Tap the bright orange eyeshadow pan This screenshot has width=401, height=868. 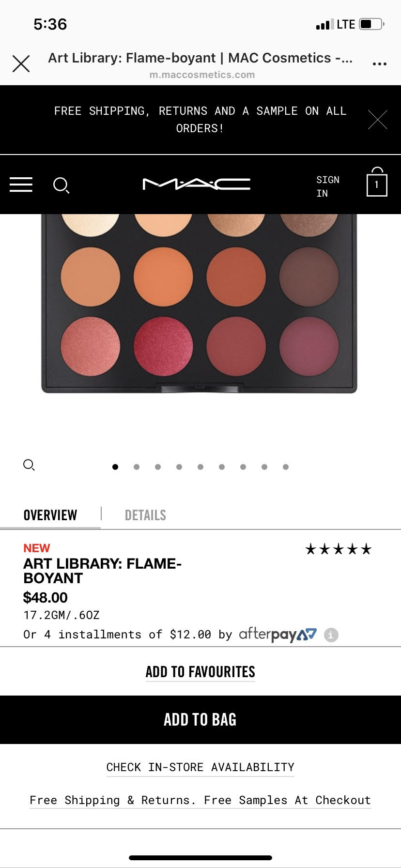point(163,277)
